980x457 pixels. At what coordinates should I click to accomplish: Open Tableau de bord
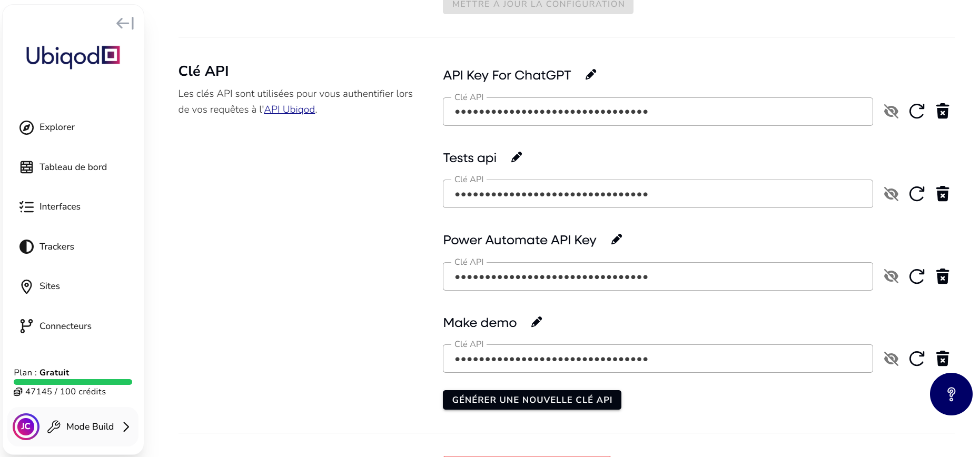pyautogui.click(x=26, y=167)
